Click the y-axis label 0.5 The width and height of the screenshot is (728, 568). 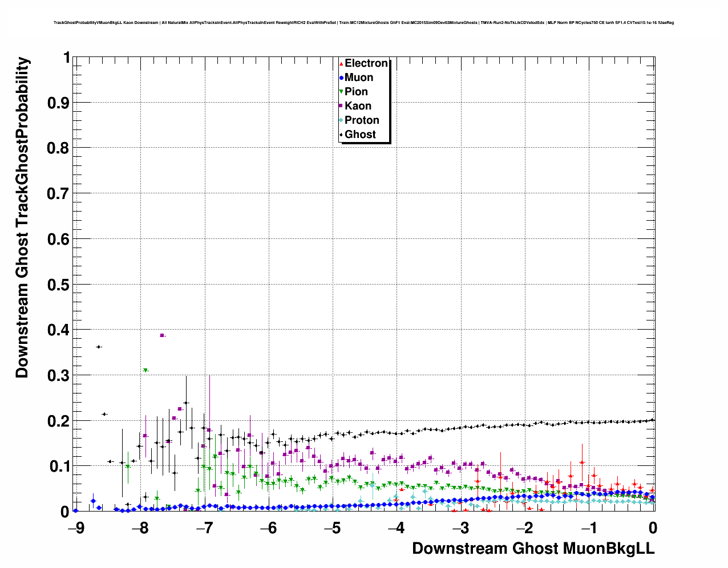(59, 285)
